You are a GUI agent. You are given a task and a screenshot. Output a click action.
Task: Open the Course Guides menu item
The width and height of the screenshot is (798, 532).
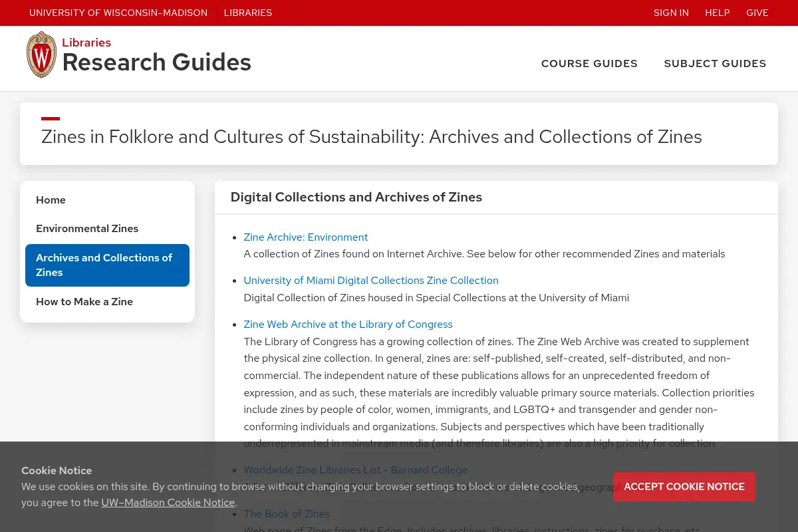click(x=589, y=63)
